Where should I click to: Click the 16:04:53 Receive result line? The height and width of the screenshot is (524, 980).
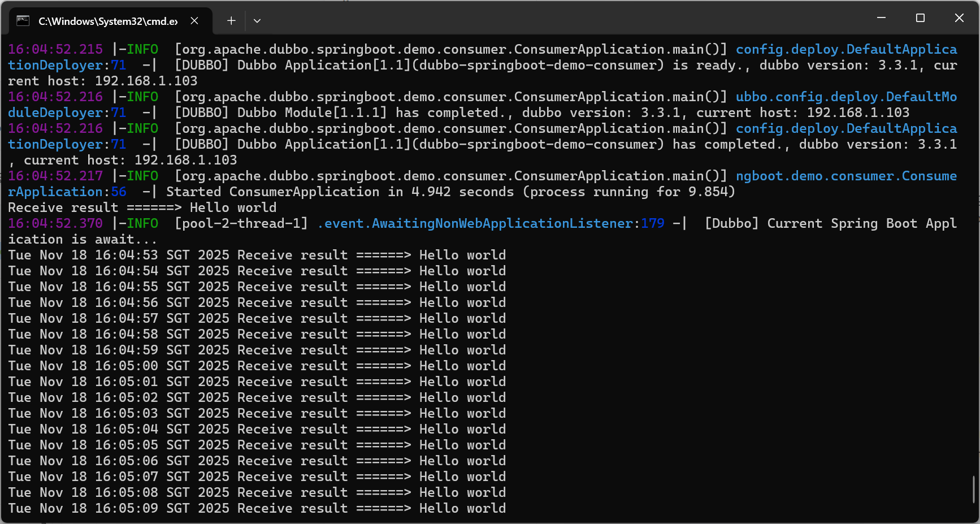pyautogui.click(x=257, y=255)
